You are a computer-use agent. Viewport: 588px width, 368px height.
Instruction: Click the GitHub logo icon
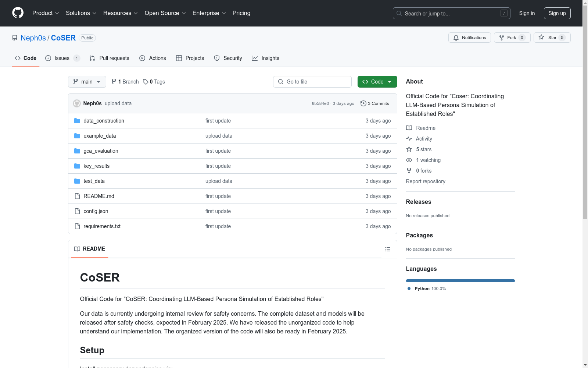[x=18, y=13]
